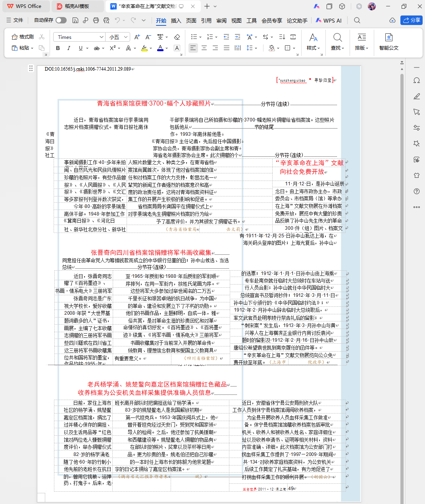Select align right button

point(215,48)
